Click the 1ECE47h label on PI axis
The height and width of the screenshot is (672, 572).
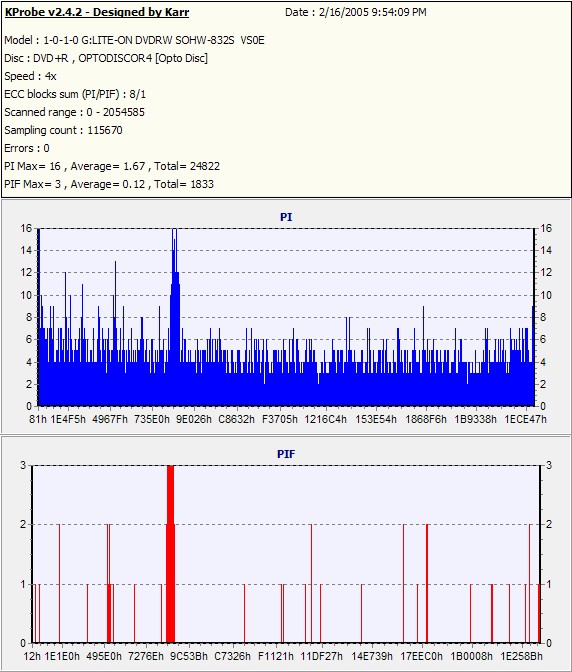pos(526,419)
